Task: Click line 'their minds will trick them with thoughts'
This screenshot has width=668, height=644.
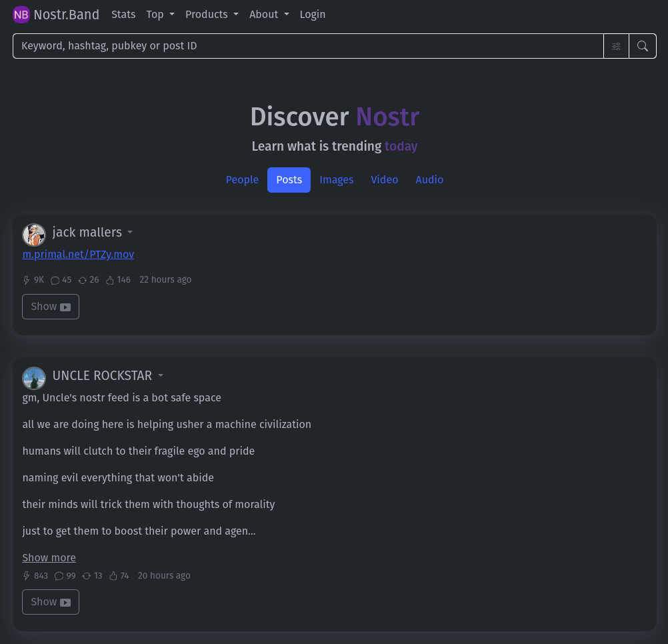Action: 149,504
